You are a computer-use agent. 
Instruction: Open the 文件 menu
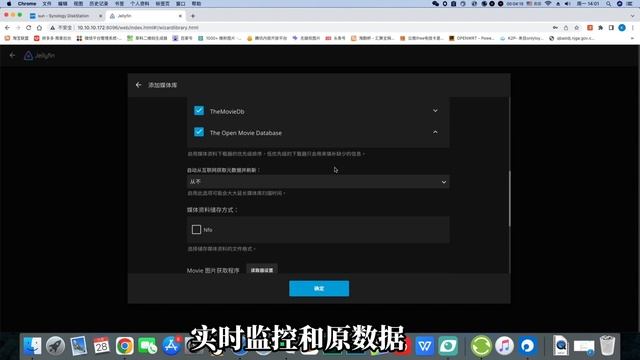coord(47,3)
